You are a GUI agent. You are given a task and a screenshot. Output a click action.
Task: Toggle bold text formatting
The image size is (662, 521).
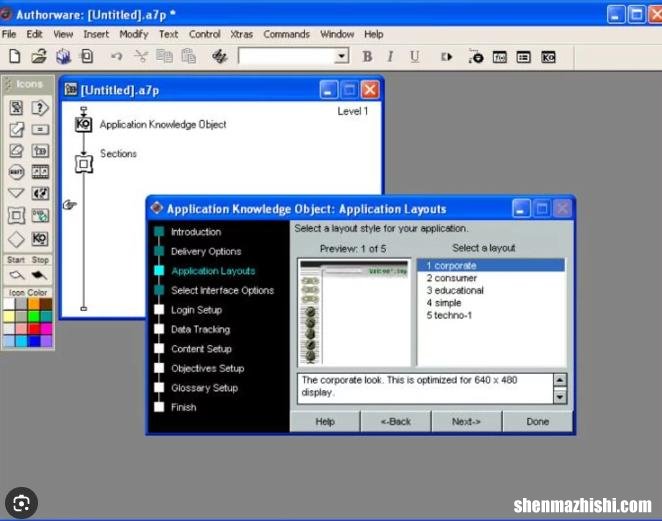(x=367, y=57)
